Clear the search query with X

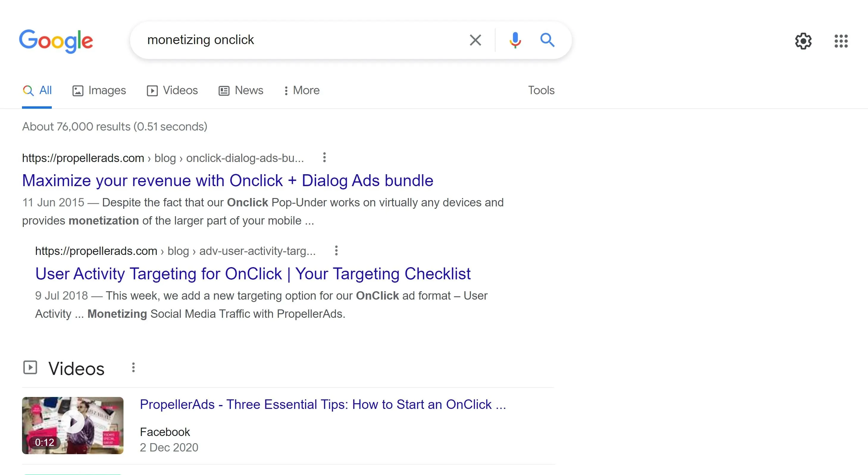click(x=475, y=40)
